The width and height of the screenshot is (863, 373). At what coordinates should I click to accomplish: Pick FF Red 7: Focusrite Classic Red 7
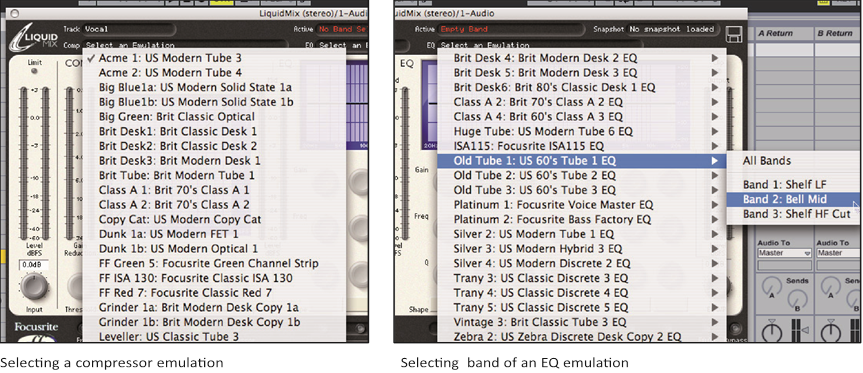[x=215, y=293]
